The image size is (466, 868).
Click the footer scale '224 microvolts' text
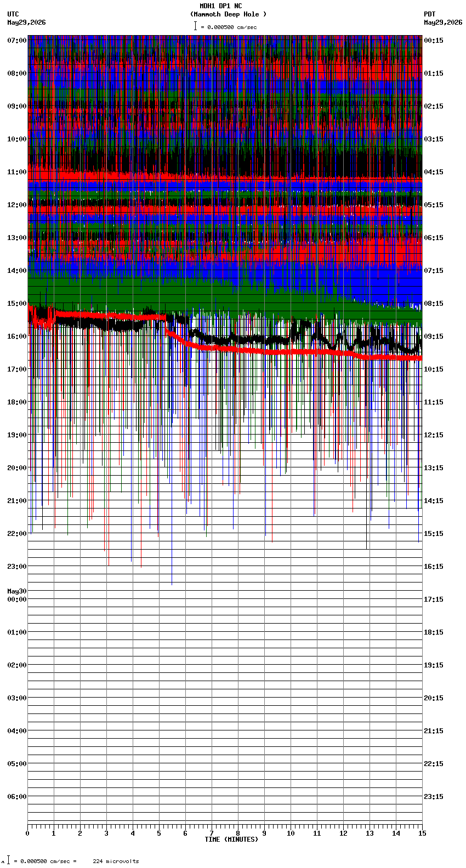coord(116,861)
